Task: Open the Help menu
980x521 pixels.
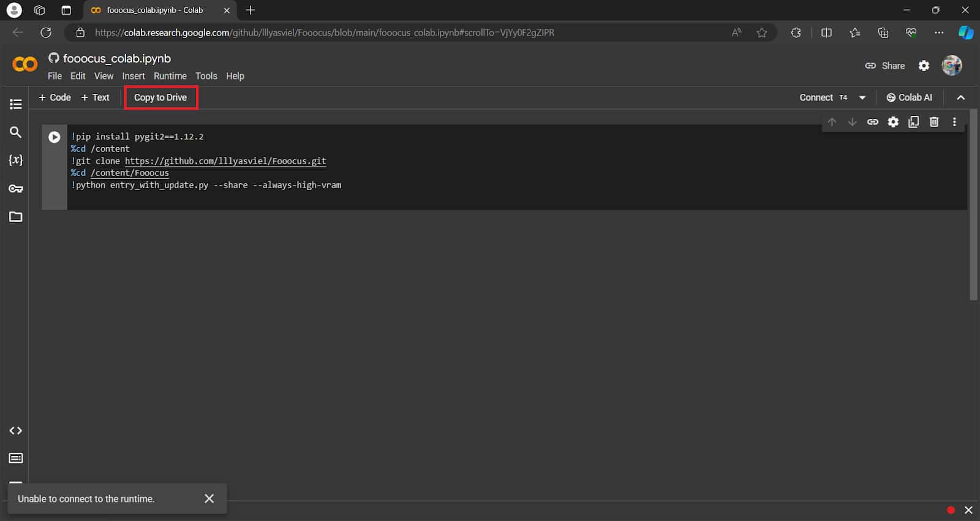Action: coord(235,76)
